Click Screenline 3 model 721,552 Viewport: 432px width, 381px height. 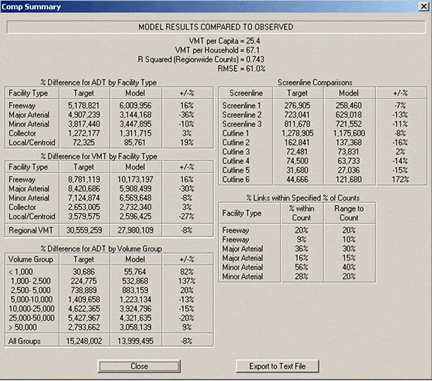click(x=349, y=124)
